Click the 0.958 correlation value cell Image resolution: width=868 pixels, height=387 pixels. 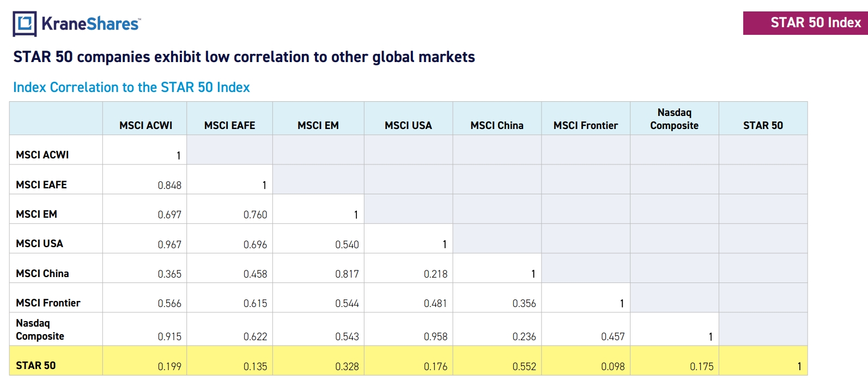click(435, 336)
